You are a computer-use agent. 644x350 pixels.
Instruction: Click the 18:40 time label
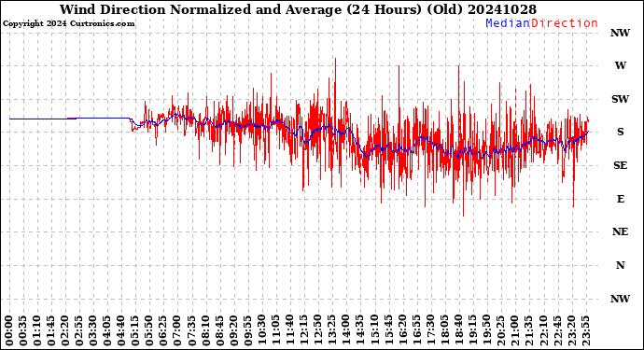point(458,331)
